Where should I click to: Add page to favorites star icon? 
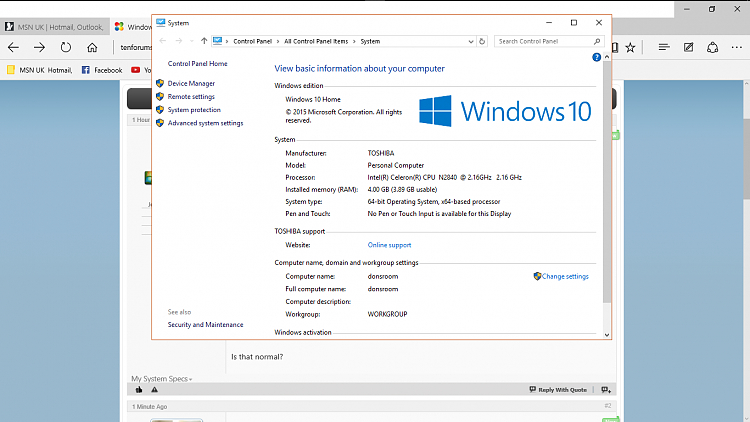tap(630, 47)
